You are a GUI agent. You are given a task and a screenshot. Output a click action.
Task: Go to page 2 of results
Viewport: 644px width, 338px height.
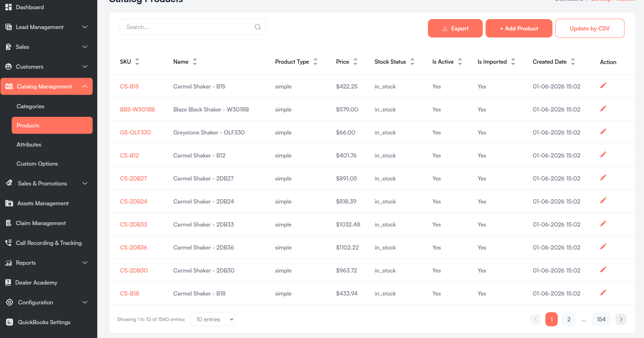point(569,319)
